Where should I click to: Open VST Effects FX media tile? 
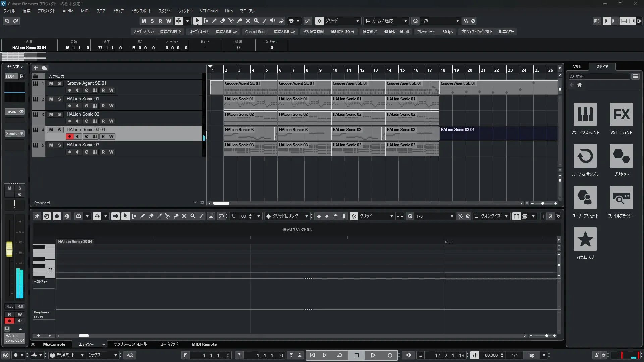pos(621,114)
